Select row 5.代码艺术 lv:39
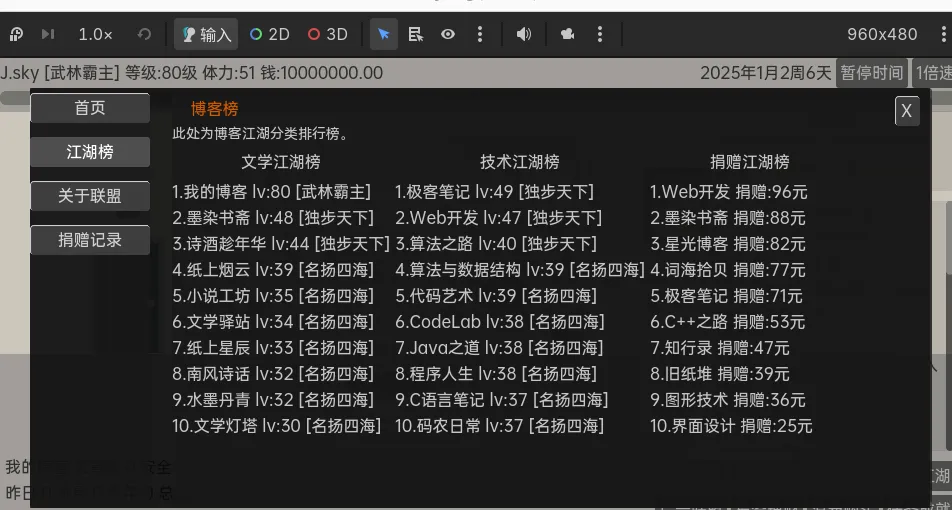The image size is (952, 510). tap(496, 296)
